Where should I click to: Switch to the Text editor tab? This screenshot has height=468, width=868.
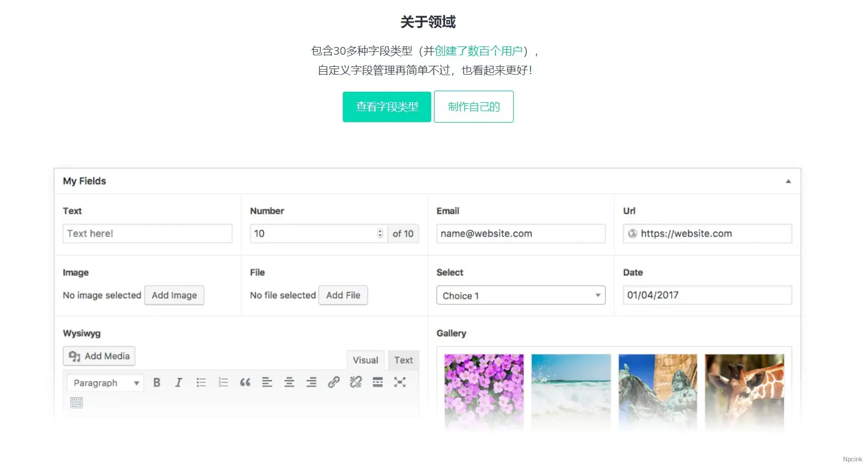[404, 360]
